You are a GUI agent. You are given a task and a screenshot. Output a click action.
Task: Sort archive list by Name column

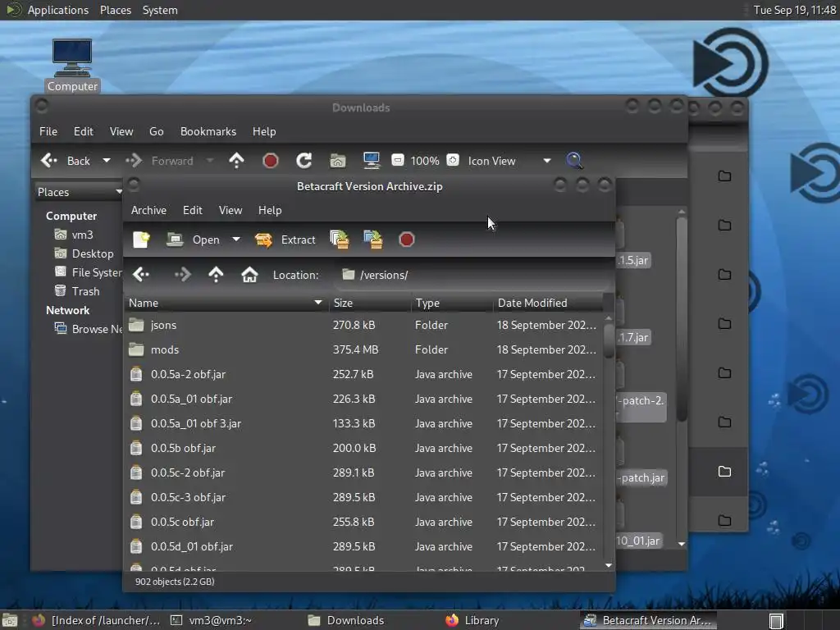click(x=226, y=304)
